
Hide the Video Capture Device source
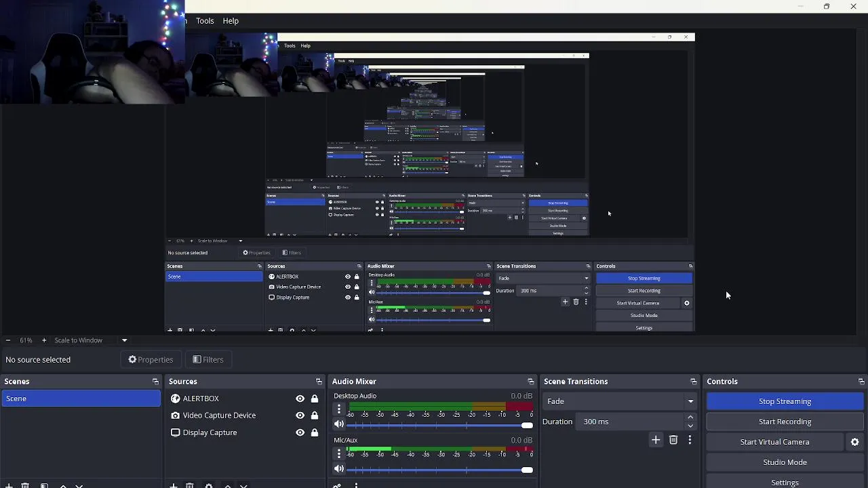coord(300,415)
